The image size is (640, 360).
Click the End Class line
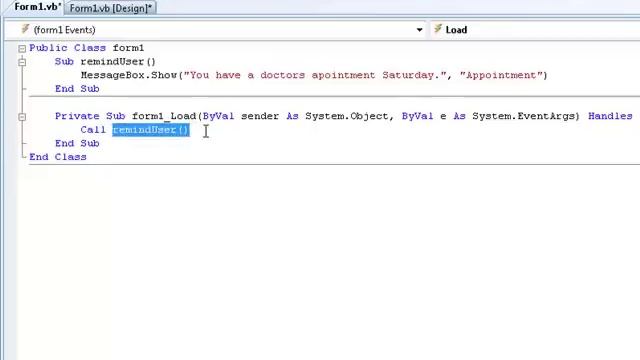pyautogui.click(x=58, y=157)
